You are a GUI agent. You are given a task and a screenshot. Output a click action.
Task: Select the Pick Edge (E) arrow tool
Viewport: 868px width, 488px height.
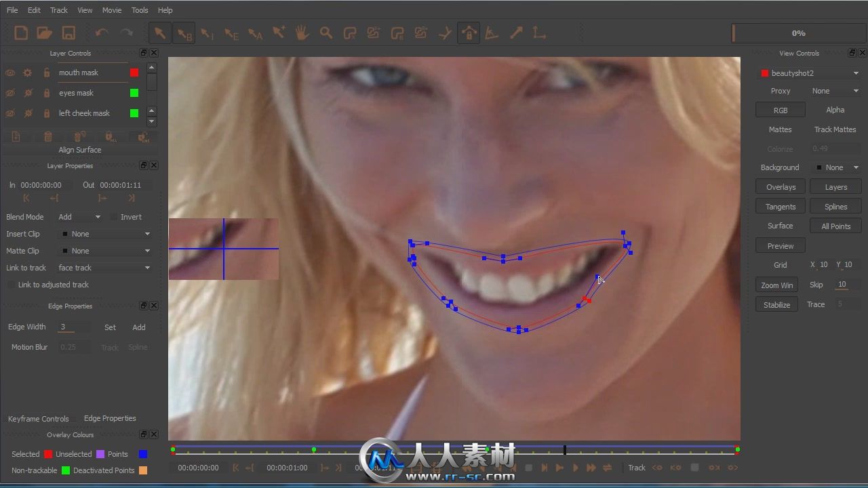click(x=231, y=33)
